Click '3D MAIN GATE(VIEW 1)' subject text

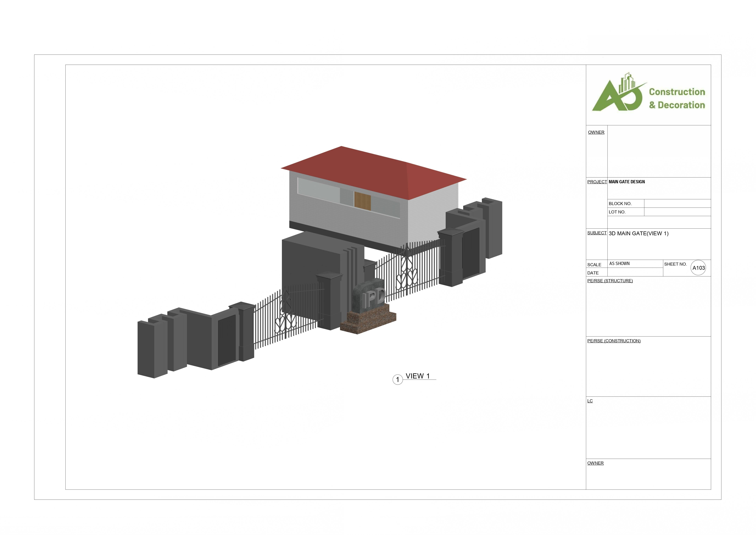pos(638,233)
